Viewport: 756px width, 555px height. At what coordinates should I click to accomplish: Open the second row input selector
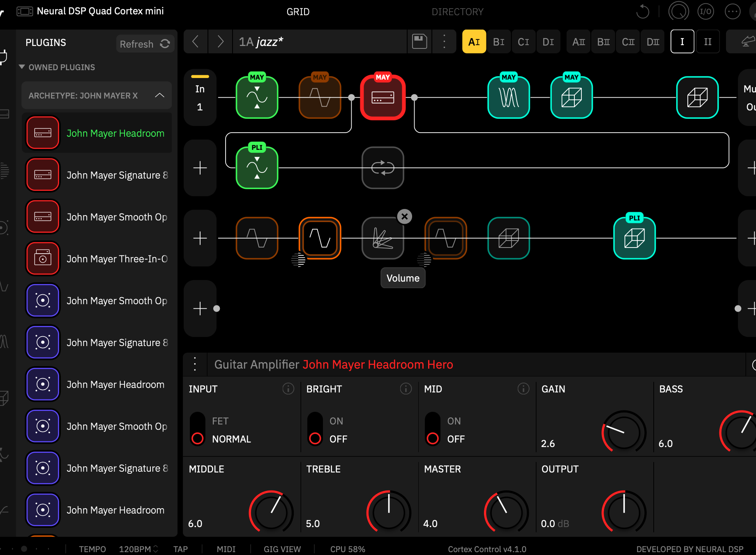pos(200,168)
